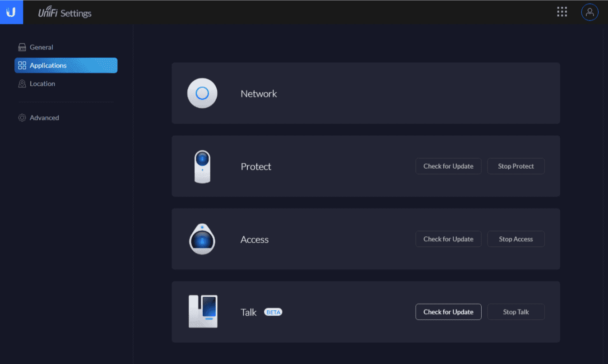608x364 pixels.
Task: Click the UniFi logo in top-left corner
Action: (x=11, y=12)
